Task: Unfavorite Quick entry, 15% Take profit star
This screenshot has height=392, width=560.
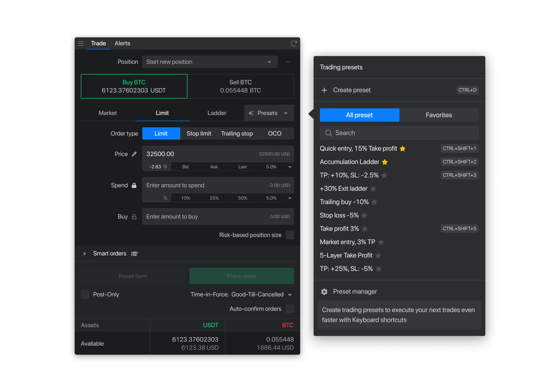Action: (x=403, y=149)
